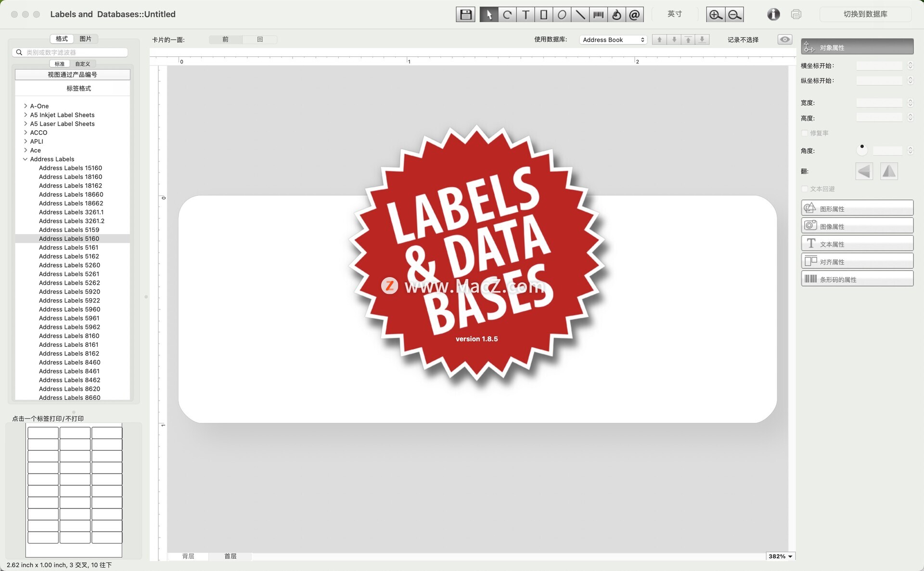This screenshot has height=571, width=924.
Task: Select Address Labels 18660
Action: [71, 194]
